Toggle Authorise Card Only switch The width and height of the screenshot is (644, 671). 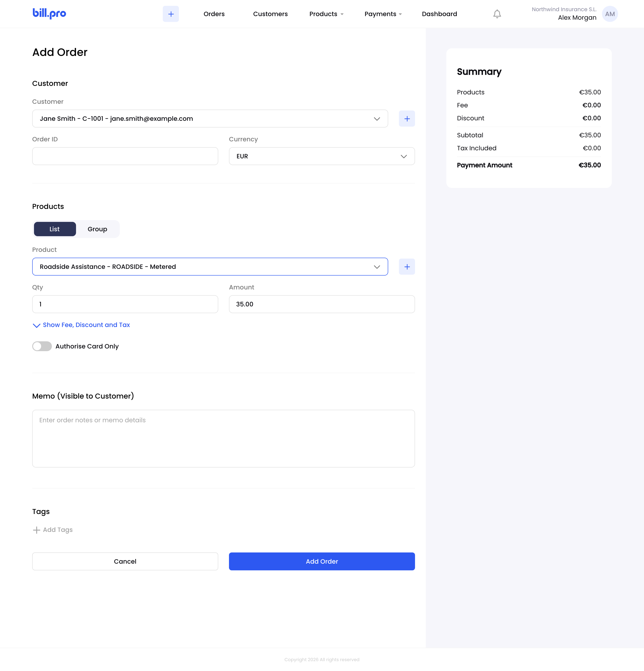[x=42, y=346]
